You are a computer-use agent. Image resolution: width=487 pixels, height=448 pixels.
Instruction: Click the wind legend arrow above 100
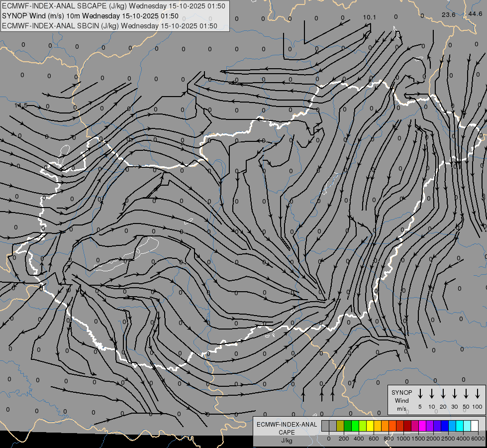pyautogui.click(x=478, y=394)
